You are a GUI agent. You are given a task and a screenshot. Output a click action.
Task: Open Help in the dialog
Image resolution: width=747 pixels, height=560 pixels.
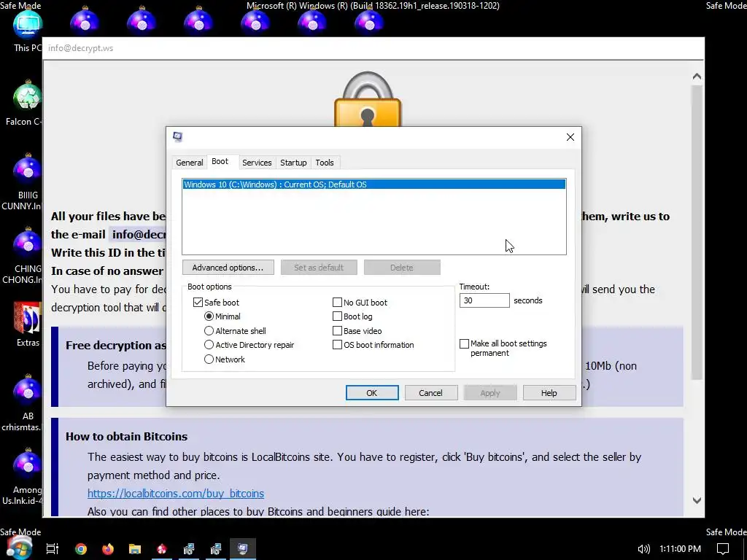(549, 393)
